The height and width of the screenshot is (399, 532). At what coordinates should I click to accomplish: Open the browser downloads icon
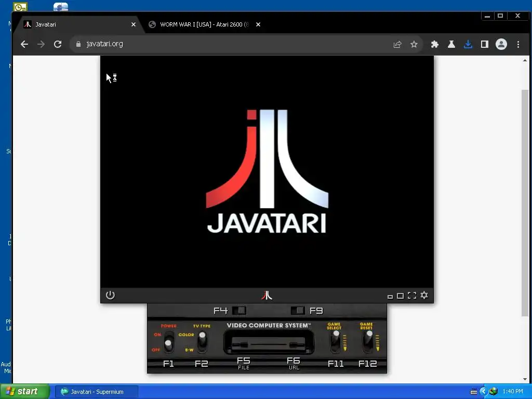click(468, 44)
